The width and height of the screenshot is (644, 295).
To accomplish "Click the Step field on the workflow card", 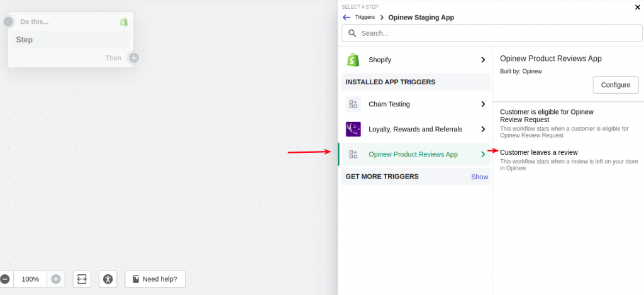I will point(70,40).
